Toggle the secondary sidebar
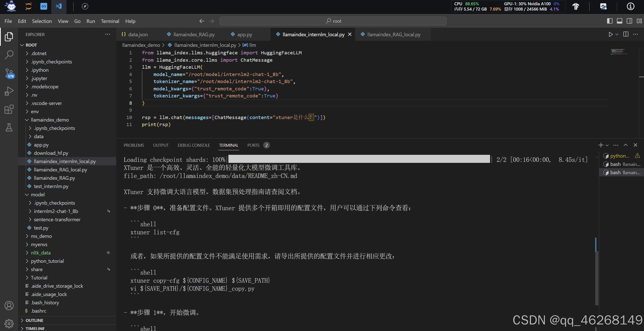Viewport: 644px width, 331px height. pyautogui.click(x=629, y=21)
